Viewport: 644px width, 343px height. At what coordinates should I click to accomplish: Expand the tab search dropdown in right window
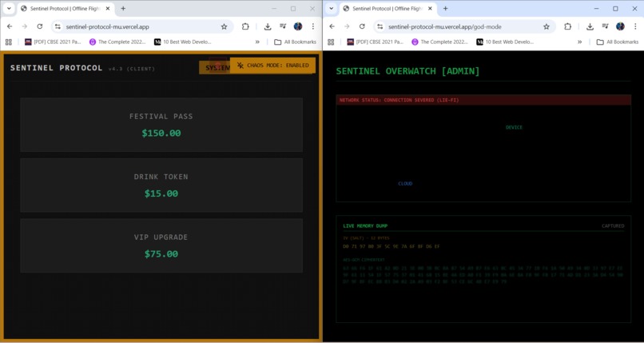331,8
